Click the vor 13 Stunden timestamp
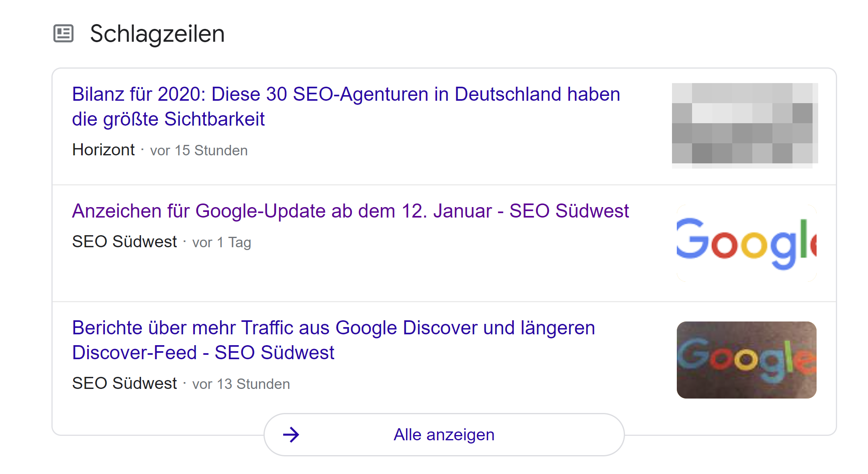The image size is (868, 474). 241,384
